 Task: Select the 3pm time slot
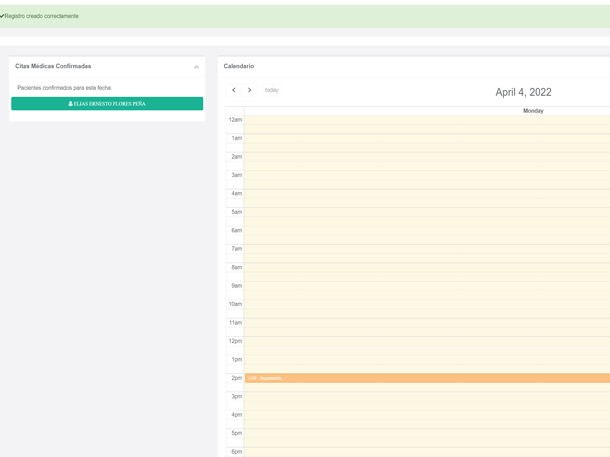click(x=427, y=396)
